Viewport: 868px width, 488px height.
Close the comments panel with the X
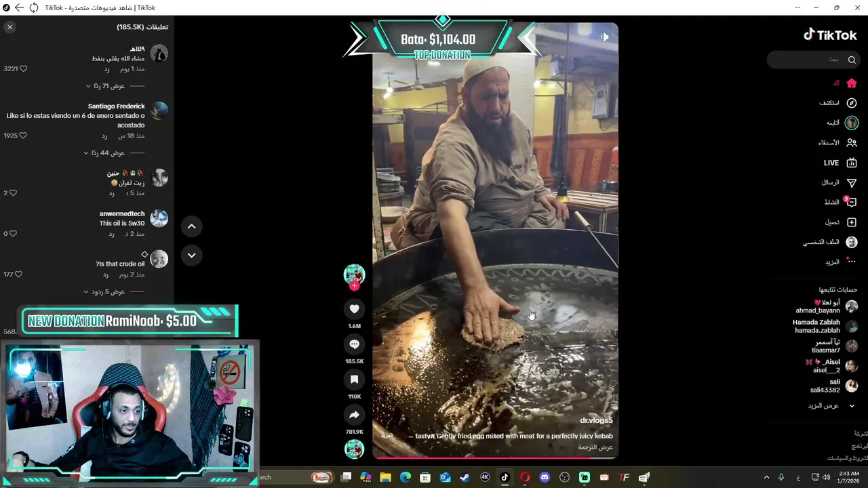9,27
